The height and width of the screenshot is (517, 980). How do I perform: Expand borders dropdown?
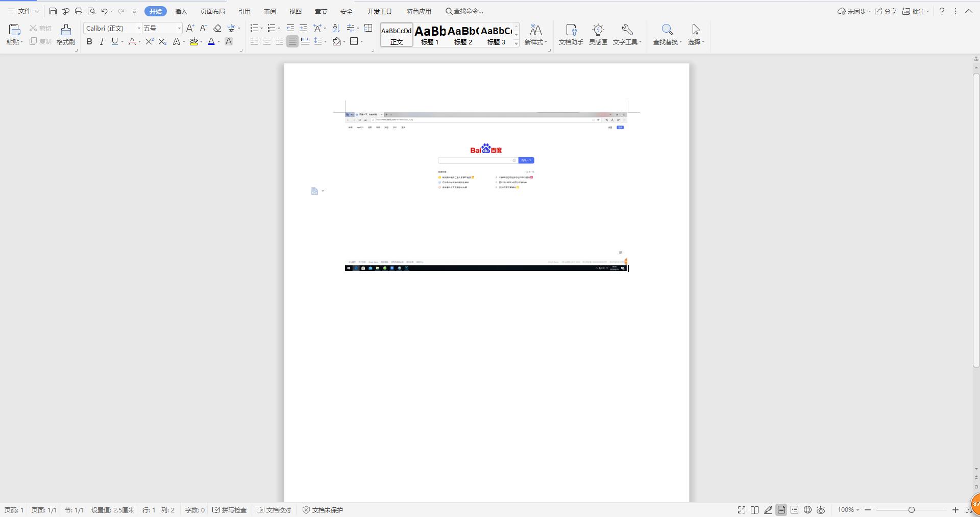(361, 41)
